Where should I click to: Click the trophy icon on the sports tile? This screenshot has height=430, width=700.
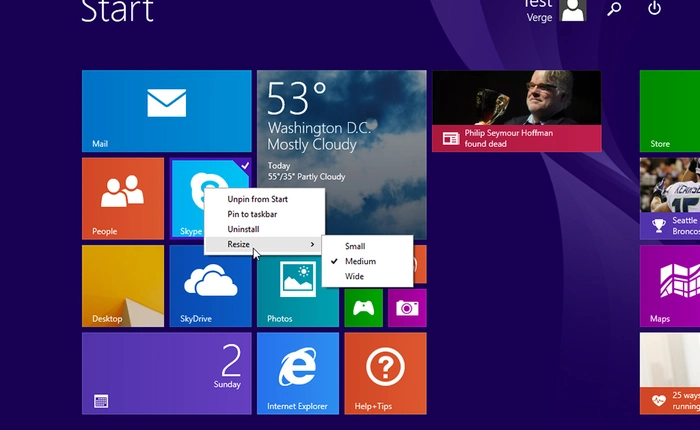(x=658, y=225)
